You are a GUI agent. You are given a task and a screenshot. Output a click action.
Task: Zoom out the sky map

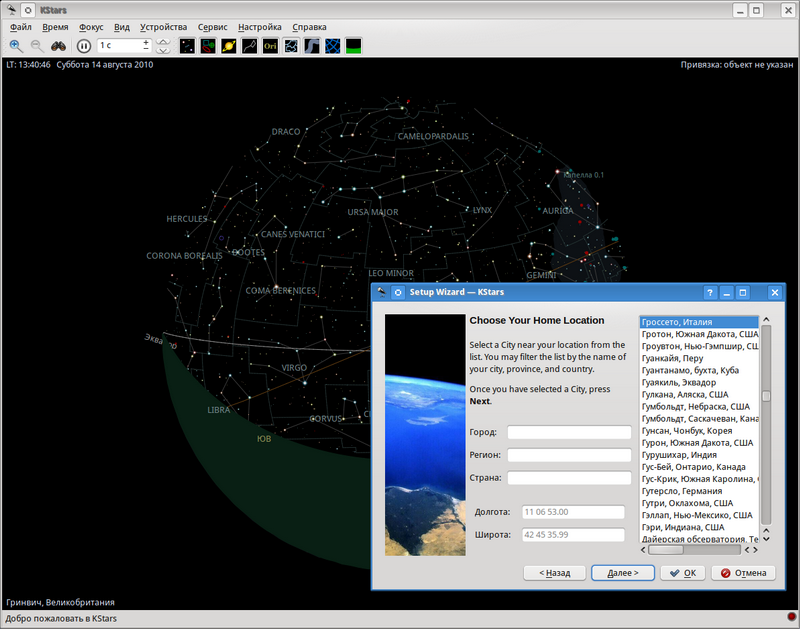37,46
